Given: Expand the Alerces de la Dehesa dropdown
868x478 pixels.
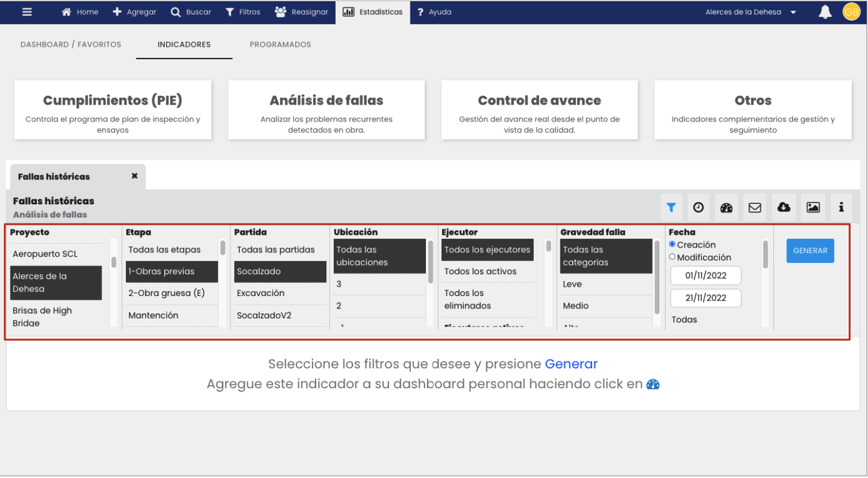Looking at the screenshot, I should tap(750, 12).
